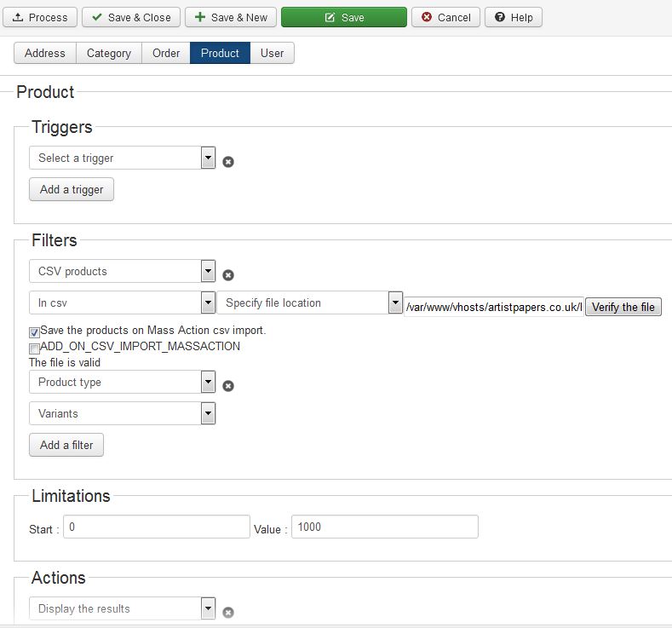Viewport: 672px width, 628px height.
Task: Remove the CSV products filter X icon
Action: [x=228, y=275]
